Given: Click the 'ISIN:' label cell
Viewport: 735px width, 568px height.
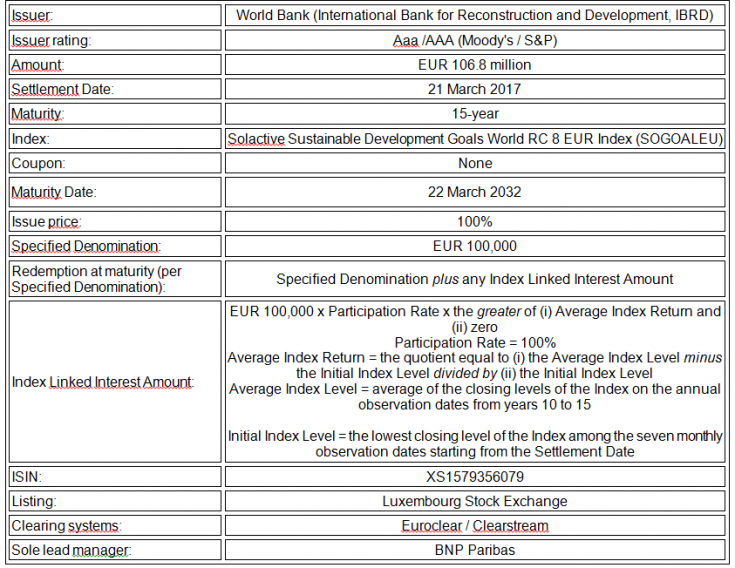Looking at the screenshot, I should click(115, 477).
